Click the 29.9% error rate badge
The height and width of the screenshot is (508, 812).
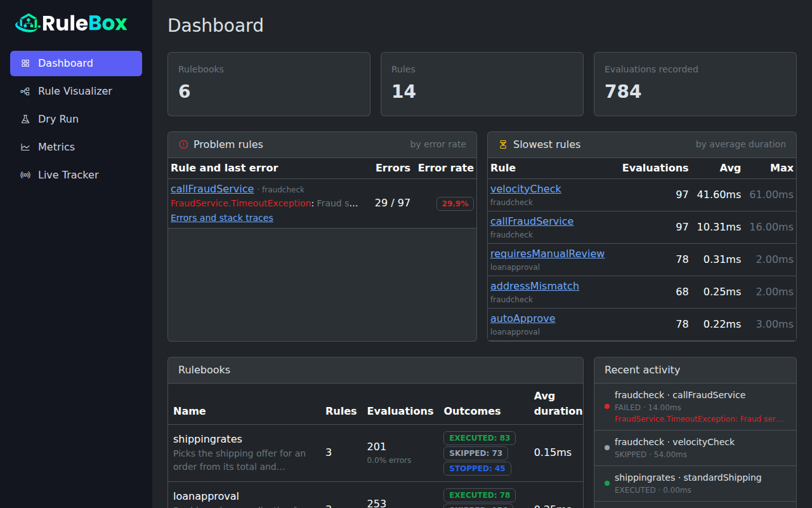click(455, 204)
